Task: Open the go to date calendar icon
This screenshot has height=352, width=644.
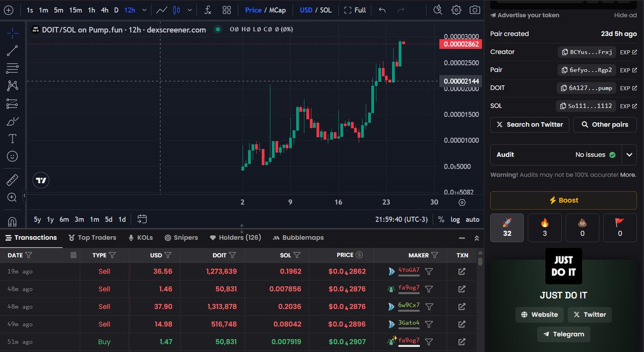Action: point(142,219)
